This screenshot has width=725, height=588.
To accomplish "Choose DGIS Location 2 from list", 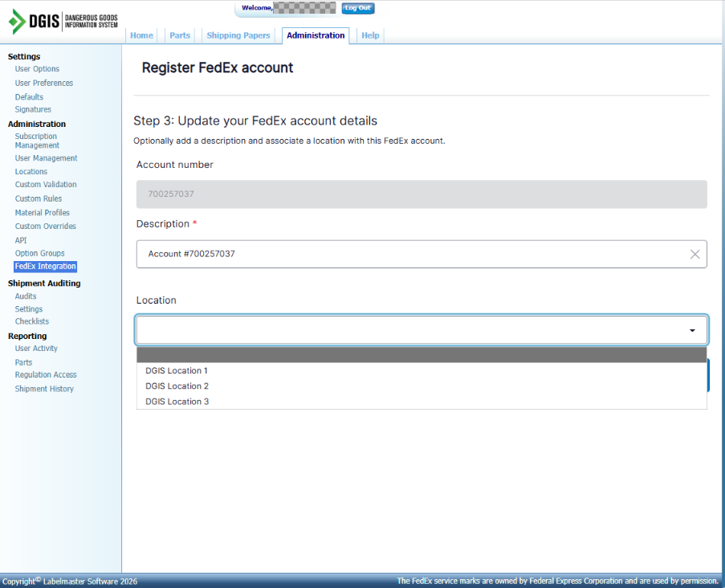I will click(x=177, y=386).
